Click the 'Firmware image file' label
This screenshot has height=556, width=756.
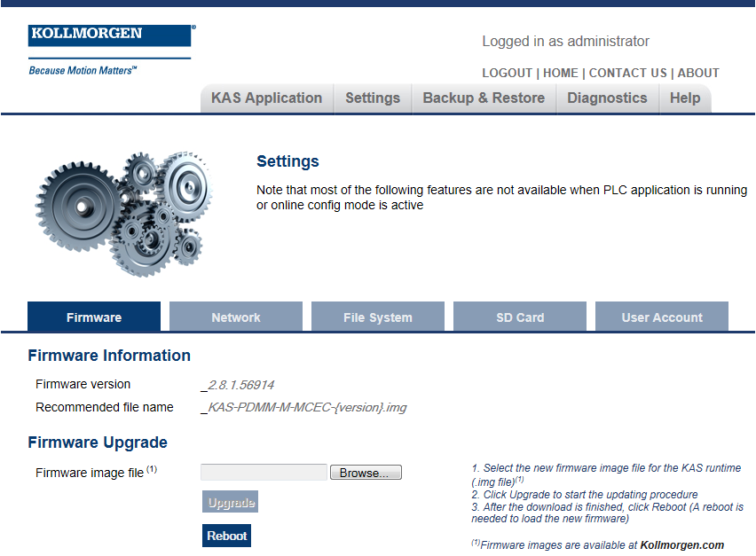click(x=90, y=473)
